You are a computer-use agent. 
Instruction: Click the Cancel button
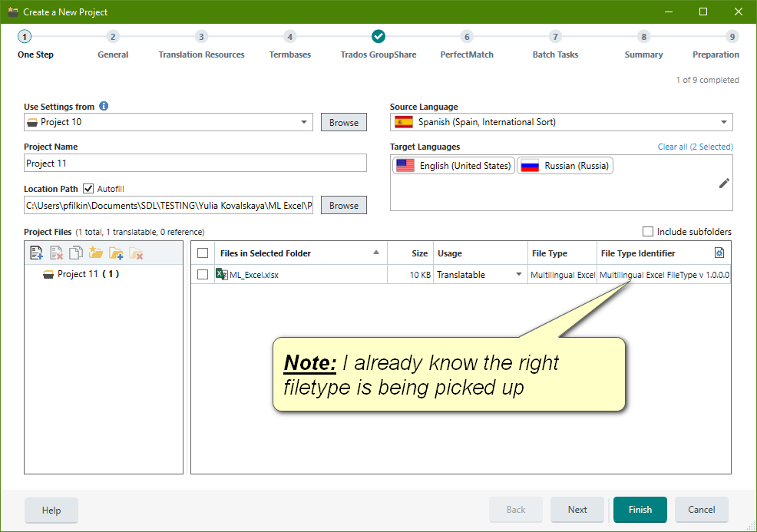[x=702, y=510]
